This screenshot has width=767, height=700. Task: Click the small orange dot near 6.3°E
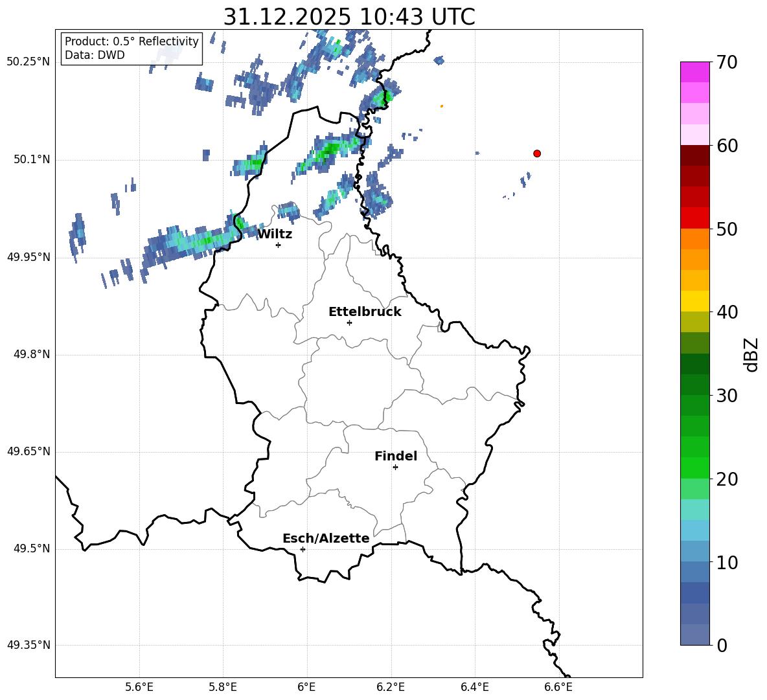click(442, 106)
